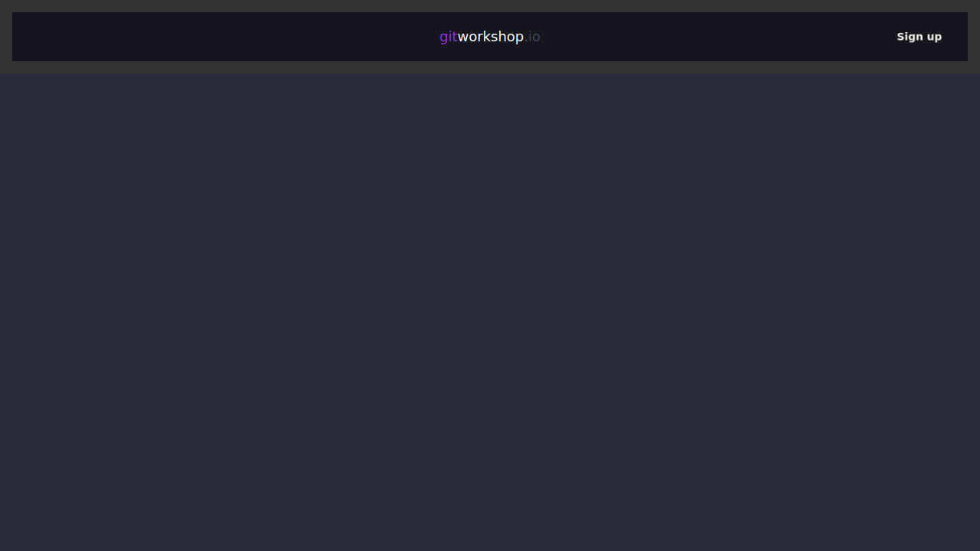The image size is (980, 551).
Task: Click the Sign up button
Action: click(x=919, y=37)
